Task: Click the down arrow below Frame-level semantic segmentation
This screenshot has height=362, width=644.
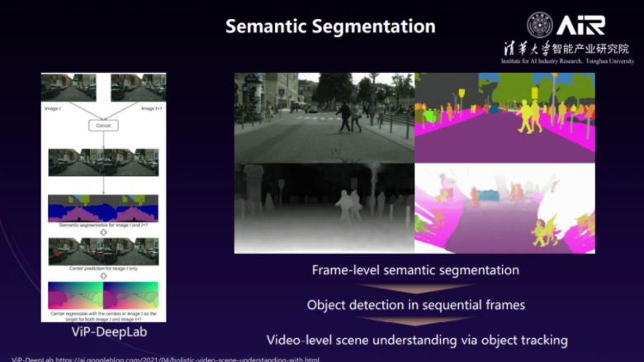Action: [415, 287]
